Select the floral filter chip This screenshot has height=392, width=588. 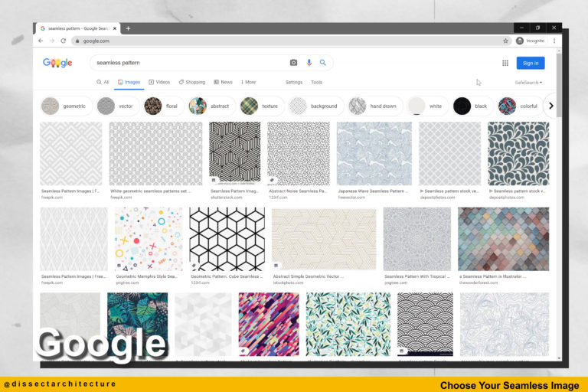tap(164, 106)
